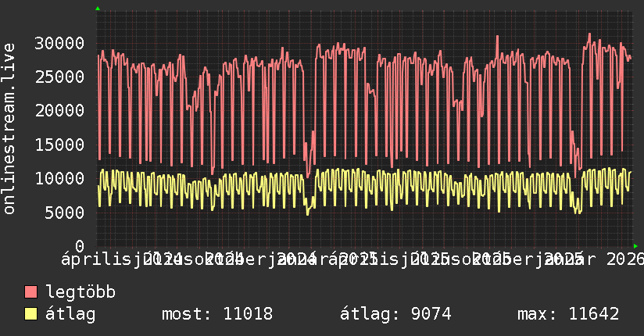Select the legtöbb legend label
The image size is (644, 336).
point(80,292)
